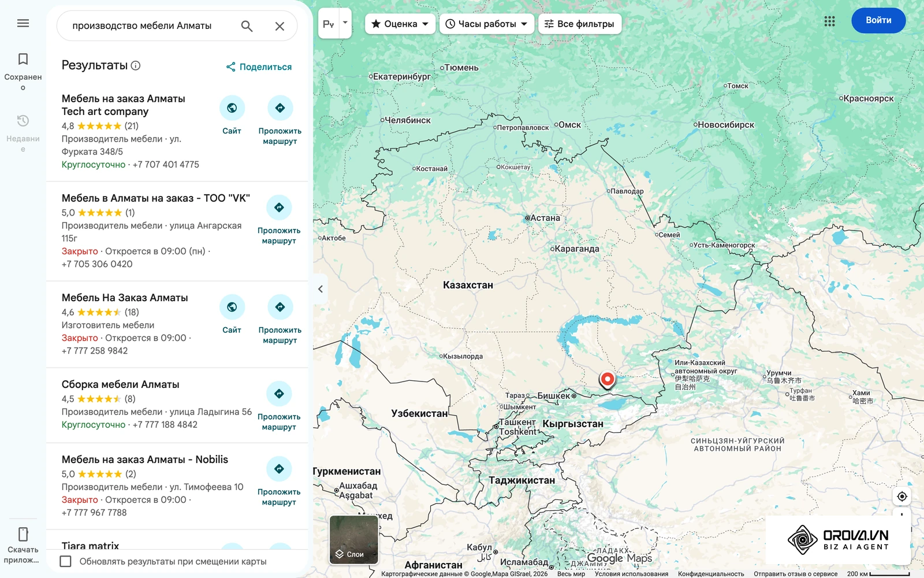Screen dimensions: 924x578
Task: Run search with magnifier icon
Action: click(247, 26)
